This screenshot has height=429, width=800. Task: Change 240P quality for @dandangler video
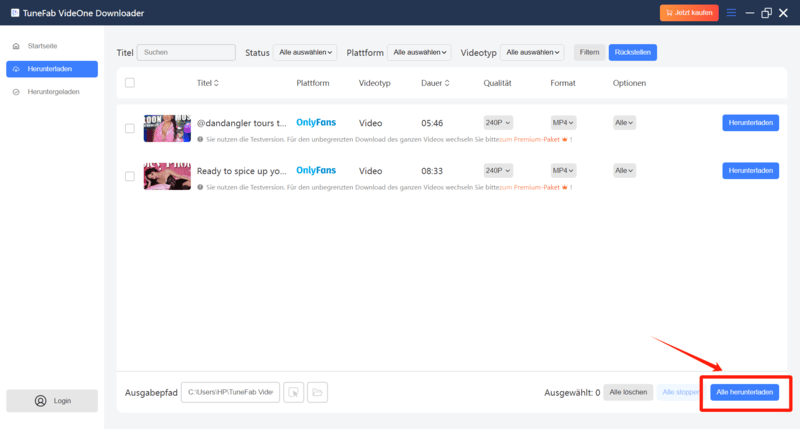coord(498,122)
